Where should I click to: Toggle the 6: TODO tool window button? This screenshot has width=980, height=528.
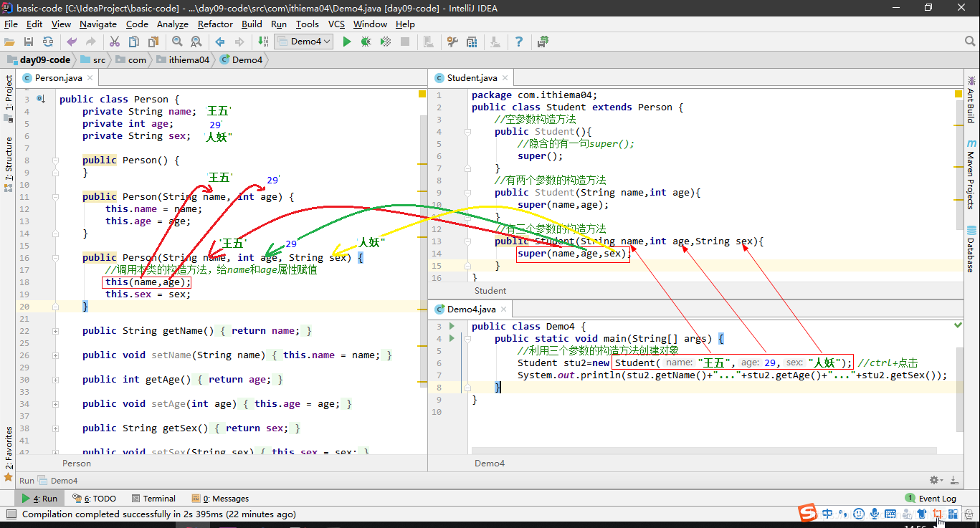pyautogui.click(x=95, y=498)
